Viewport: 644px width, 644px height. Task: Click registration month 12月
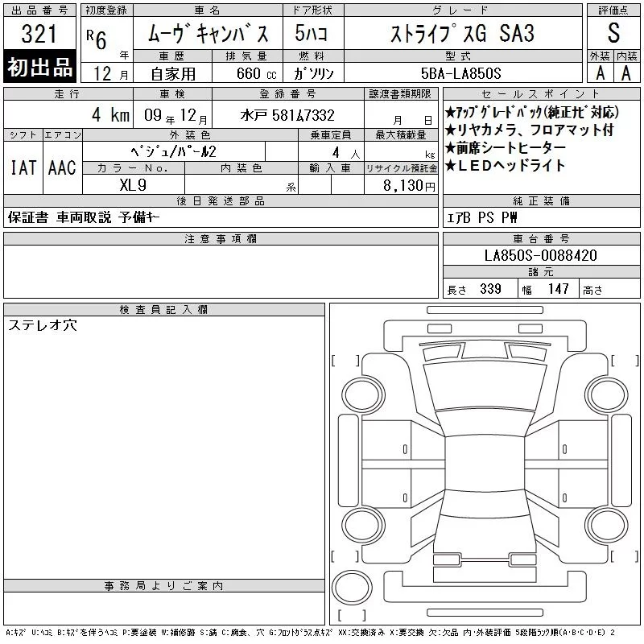[110, 74]
